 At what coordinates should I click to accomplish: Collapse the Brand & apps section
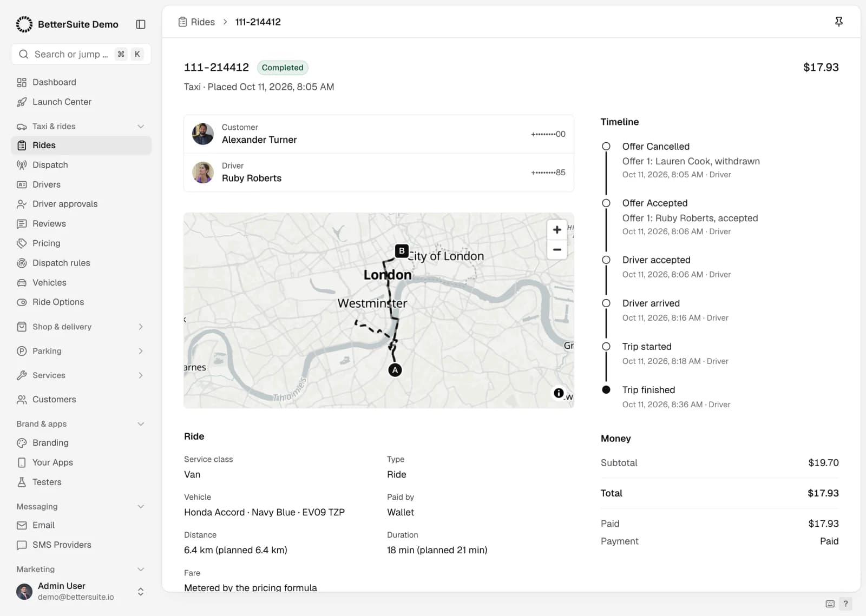pyautogui.click(x=141, y=424)
